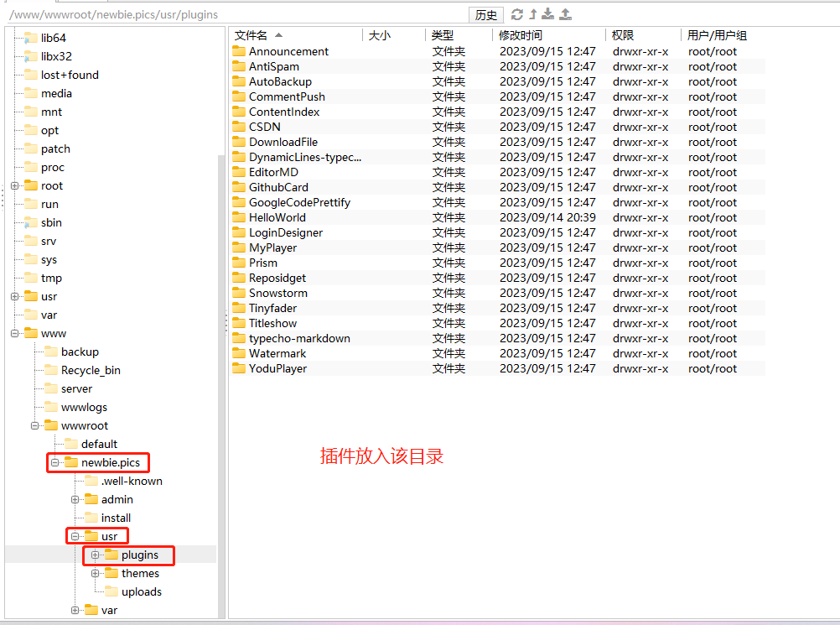Select the YoduPlayer folder icon
The image size is (840, 625).
tap(239, 368)
